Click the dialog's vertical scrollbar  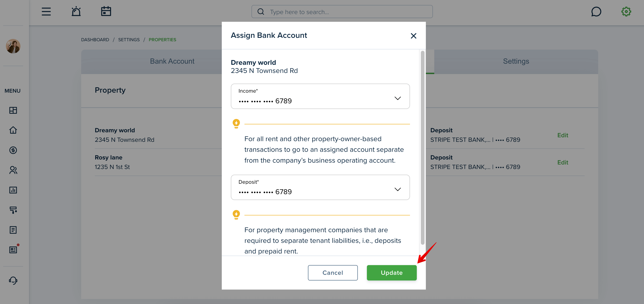click(x=422, y=148)
